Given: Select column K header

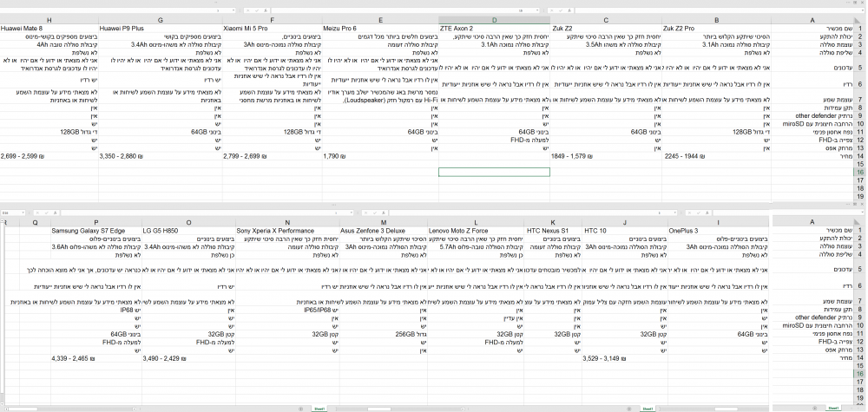Looking at the screenshot, I should [x=553, y=222].
